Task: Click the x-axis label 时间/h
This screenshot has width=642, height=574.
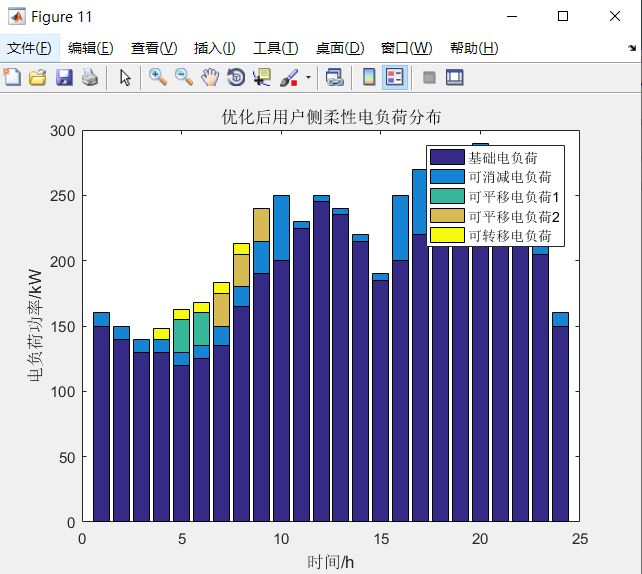Action: click(x=330, y=562)
